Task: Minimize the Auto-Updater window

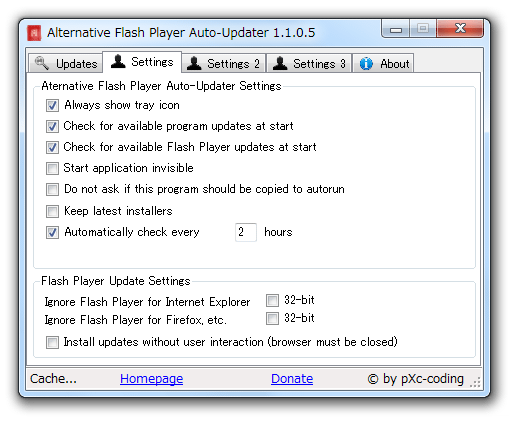Action: tap(396, 29)
